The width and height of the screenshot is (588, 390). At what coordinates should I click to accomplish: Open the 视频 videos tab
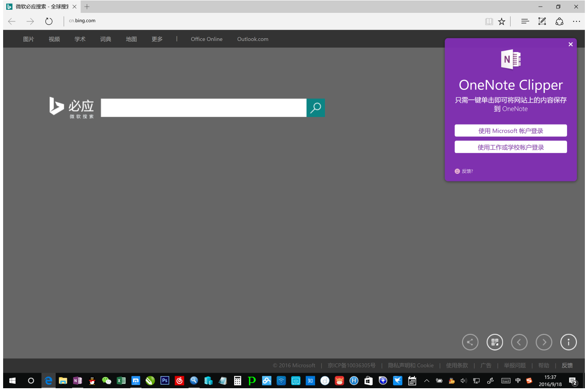pos(54,39)
